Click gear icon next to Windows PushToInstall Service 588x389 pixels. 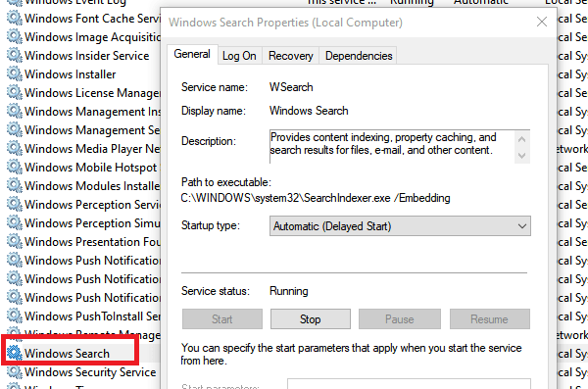(x=15, y=316)
